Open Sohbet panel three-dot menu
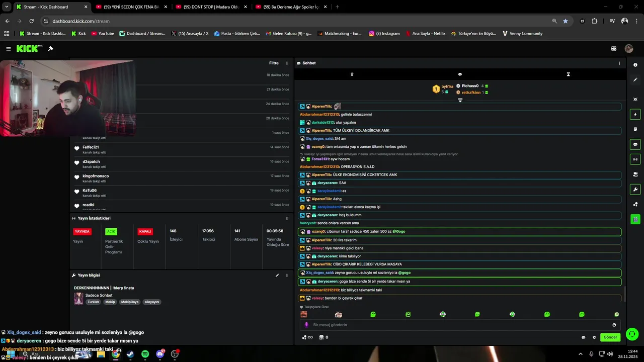 [x=619, y=63]
